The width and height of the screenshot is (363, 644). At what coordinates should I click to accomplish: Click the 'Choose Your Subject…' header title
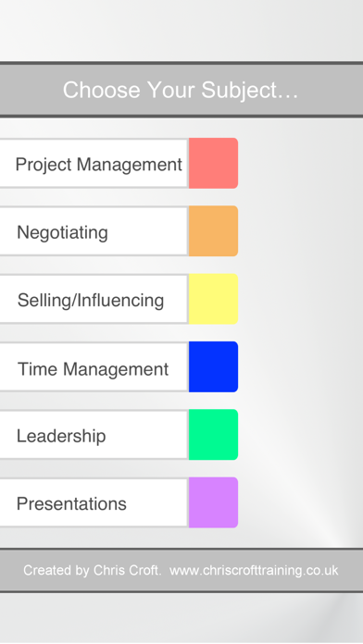coord(181,91)
